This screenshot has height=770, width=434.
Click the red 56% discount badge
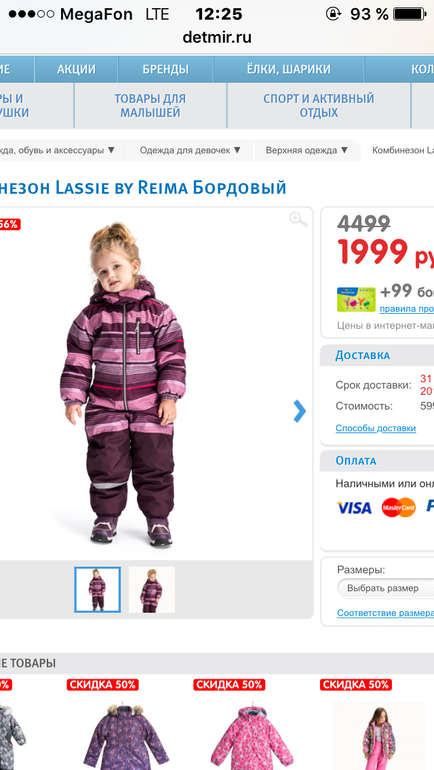[x=9, y=224]
